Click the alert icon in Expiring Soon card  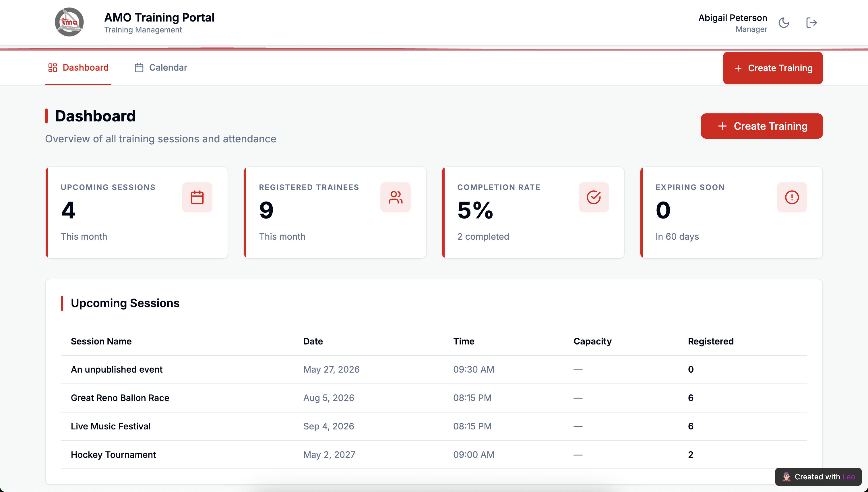pos(792,197)
